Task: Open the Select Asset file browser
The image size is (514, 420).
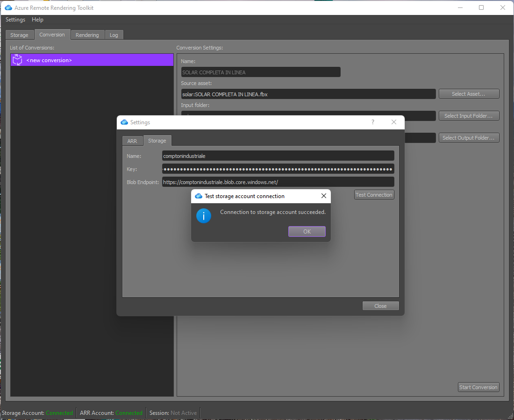Action: (469, 93)
